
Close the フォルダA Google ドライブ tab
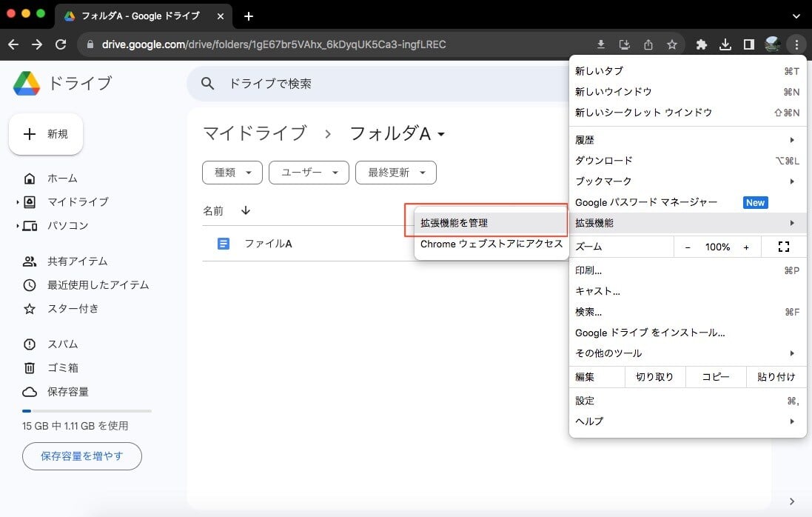221,16
